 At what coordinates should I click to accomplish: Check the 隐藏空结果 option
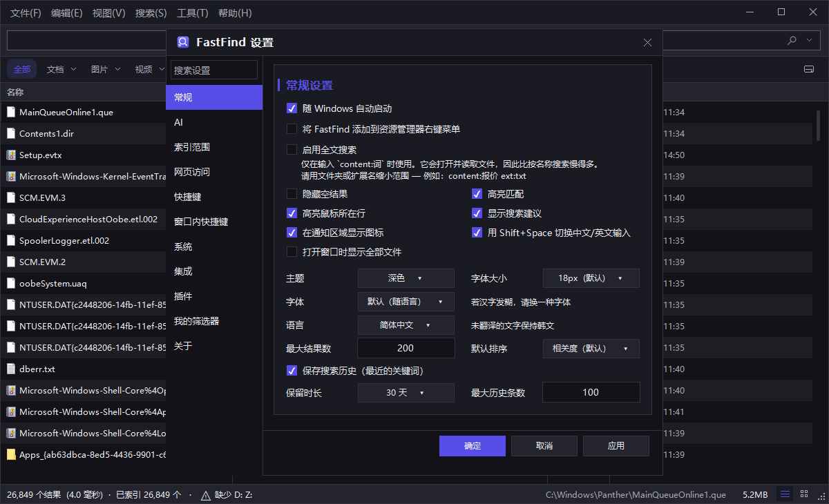(292, 194)
